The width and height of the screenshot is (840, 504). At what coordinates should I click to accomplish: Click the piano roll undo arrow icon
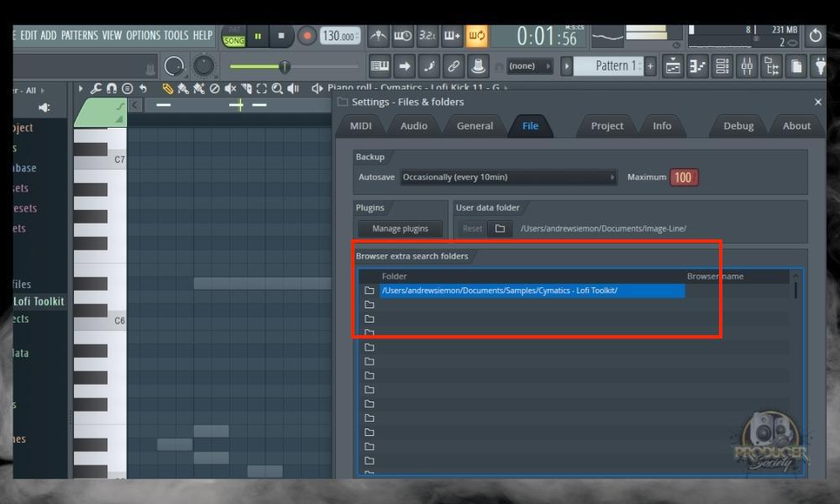(143, 88)
